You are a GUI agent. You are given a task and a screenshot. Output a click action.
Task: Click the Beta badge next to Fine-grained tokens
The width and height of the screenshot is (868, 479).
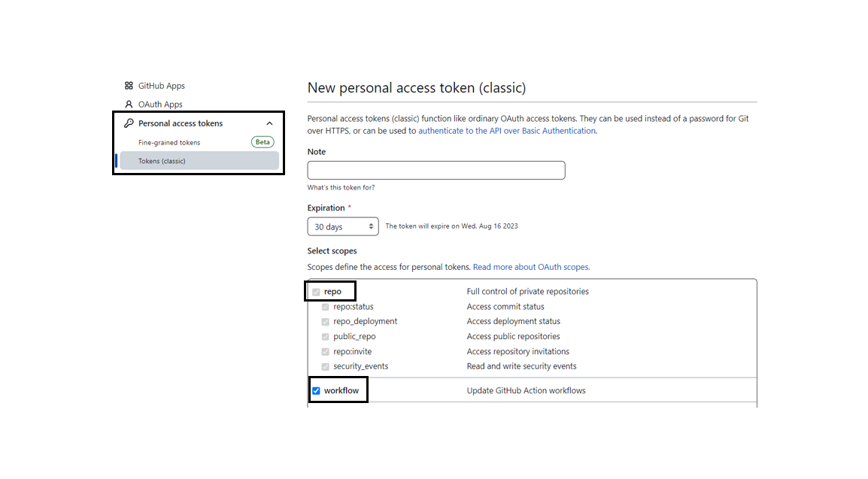(x=263, y=142)
